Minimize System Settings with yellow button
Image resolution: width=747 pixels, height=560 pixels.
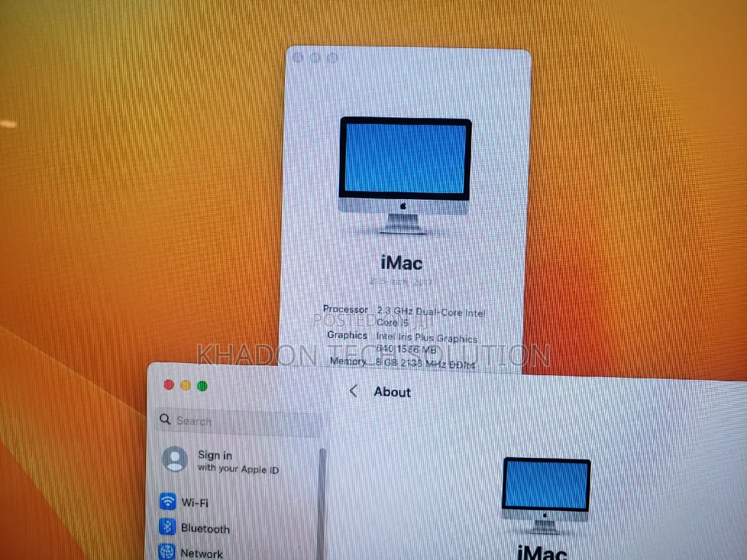coord(186,385)
